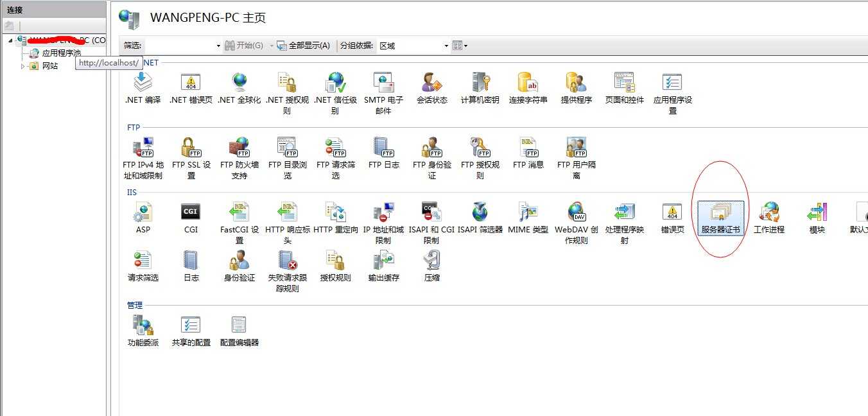Open the WebDAV 创作规则 feature icon
This screenshot has width=868, height=416.
[575, 213]
